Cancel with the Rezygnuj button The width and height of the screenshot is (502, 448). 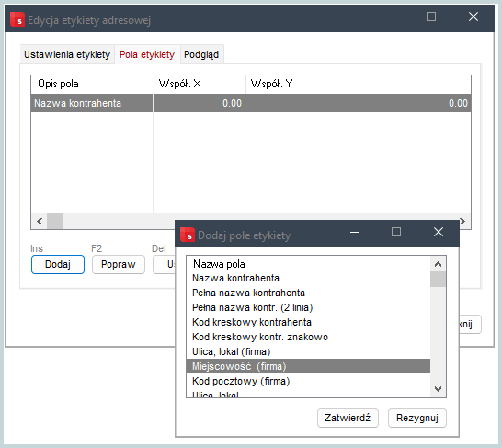point(417,418)
